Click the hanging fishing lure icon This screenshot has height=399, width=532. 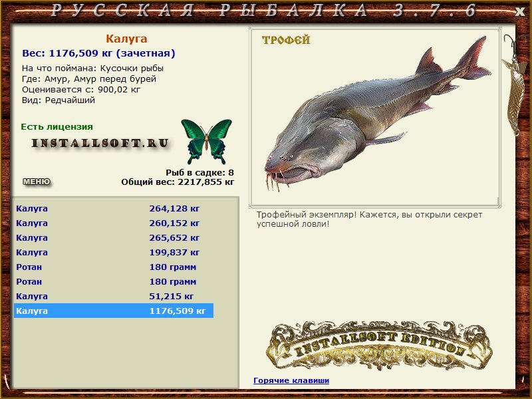513,85
